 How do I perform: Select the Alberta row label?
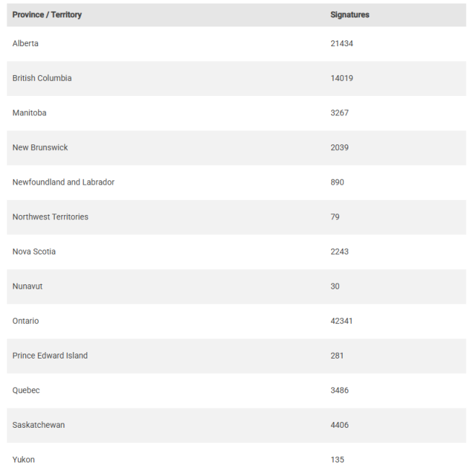coord(25,43)
